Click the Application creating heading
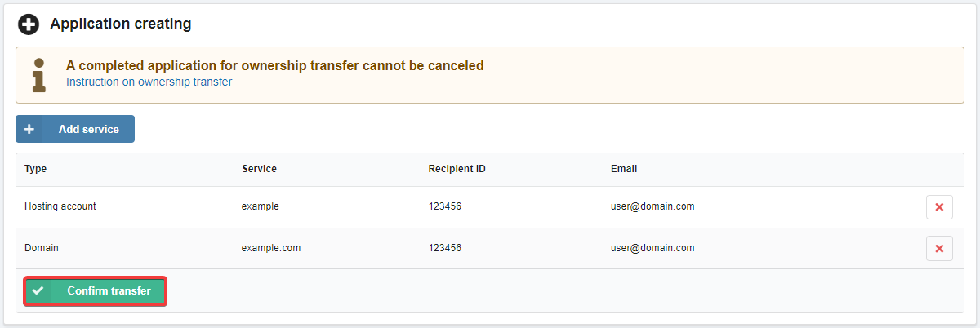The height and width of the screenshot is (328, 980). [x=121, y=24]
